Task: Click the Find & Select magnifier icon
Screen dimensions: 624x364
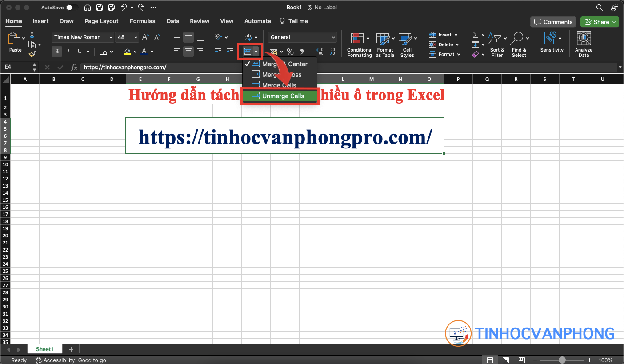Action: tap(517, 39)
